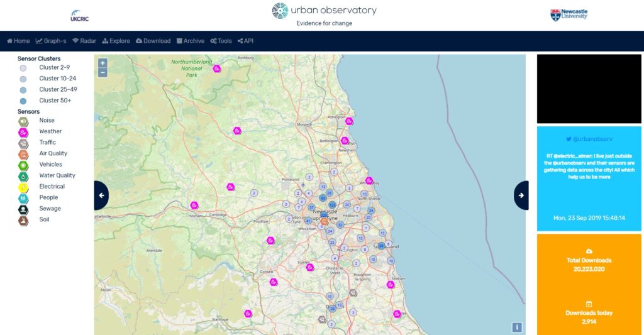Open the API menu item
The image size is (644, 335).
tap(246, 41)
